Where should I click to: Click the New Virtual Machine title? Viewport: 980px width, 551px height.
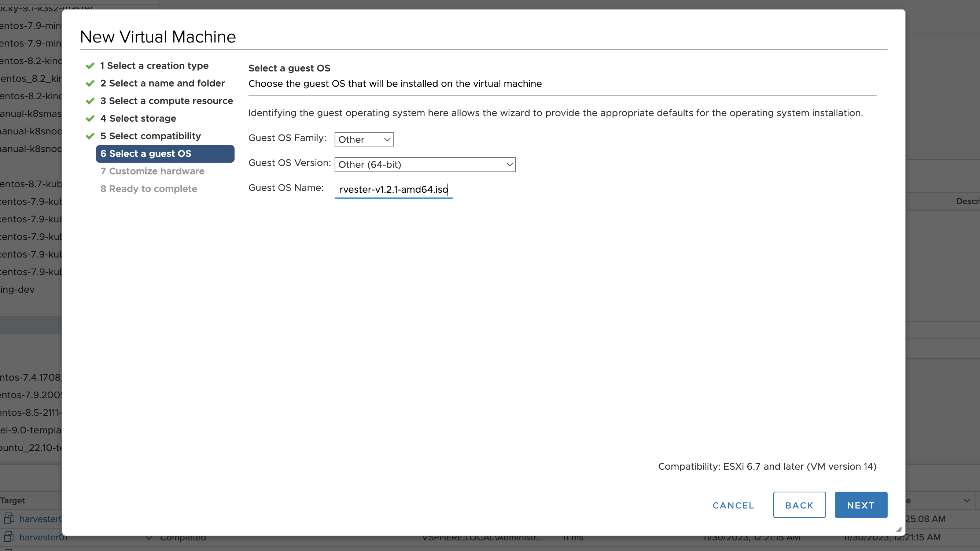click(x=158, y=37)
